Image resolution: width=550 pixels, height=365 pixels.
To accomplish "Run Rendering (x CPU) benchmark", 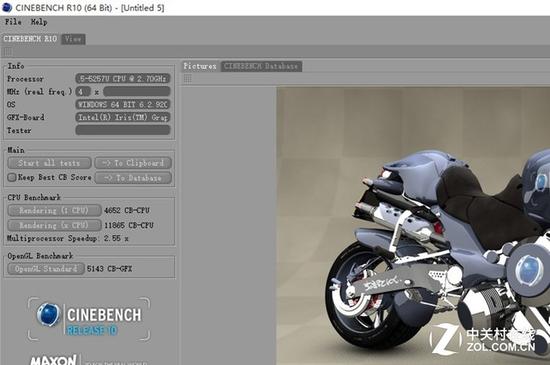I will [54, 225].
